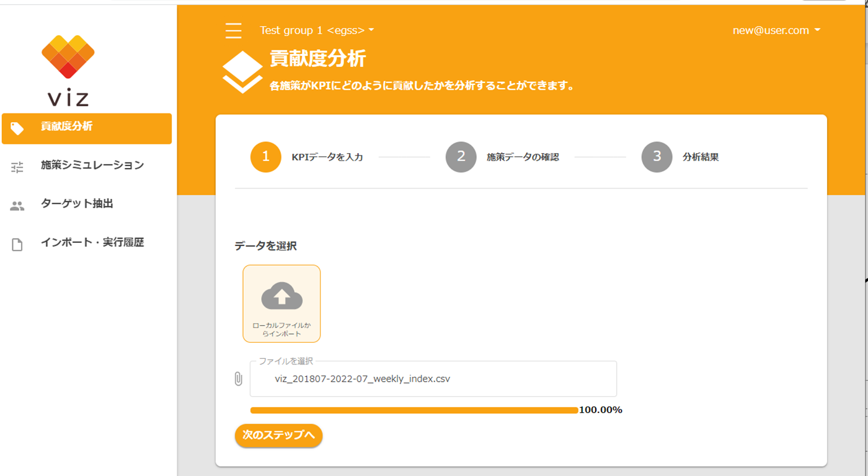Screen dimensions: 868x476
Task: Click the 分析結果 step label
Action: 701,157
